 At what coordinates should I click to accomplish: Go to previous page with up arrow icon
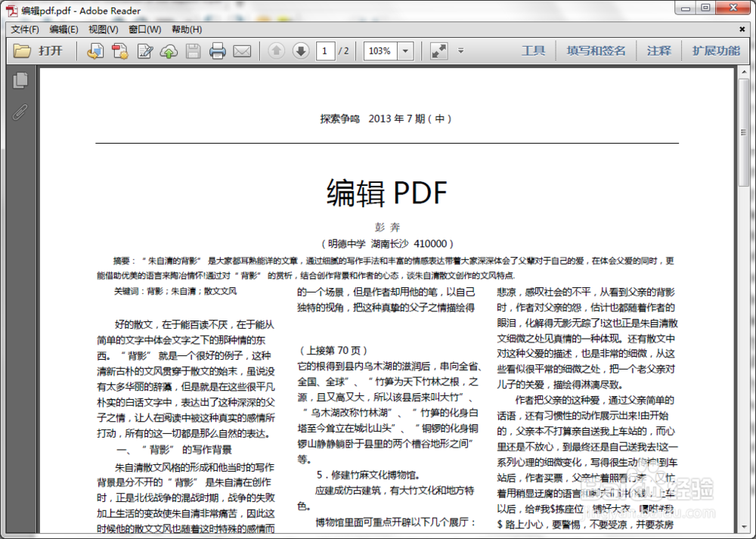pos(277,51)
